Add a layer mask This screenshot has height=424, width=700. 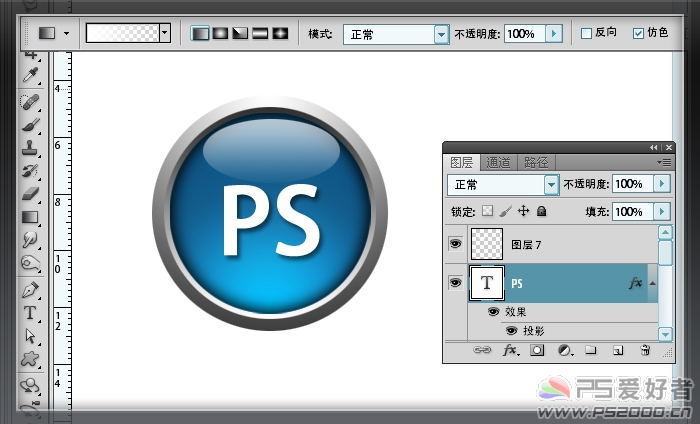537,350
